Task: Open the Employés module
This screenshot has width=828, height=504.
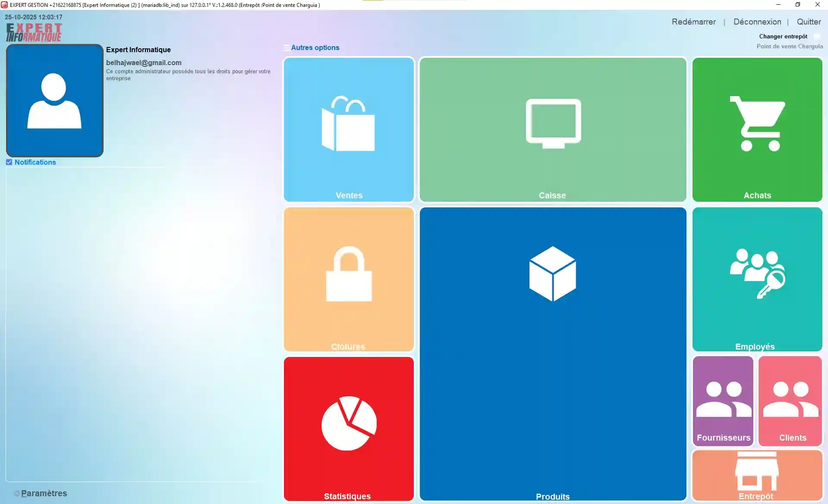Action: pos(757,279)
